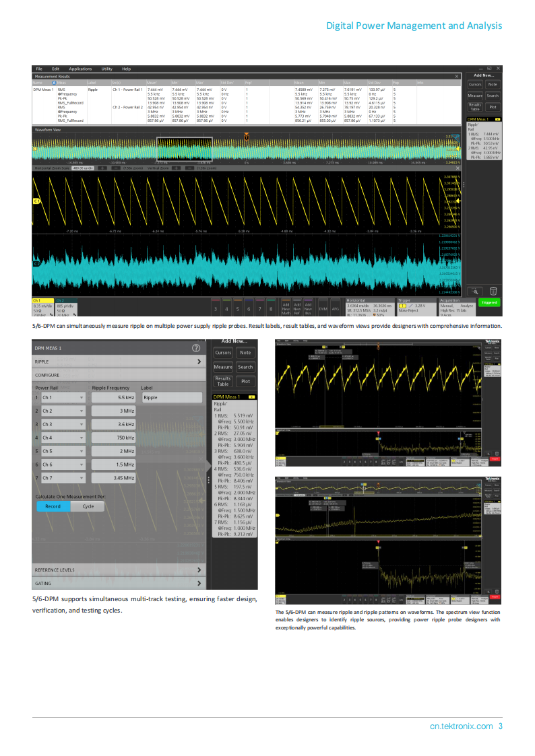Add channel 6 from the settings bar
Screen dimensions: 535x756
coord(249,308)
